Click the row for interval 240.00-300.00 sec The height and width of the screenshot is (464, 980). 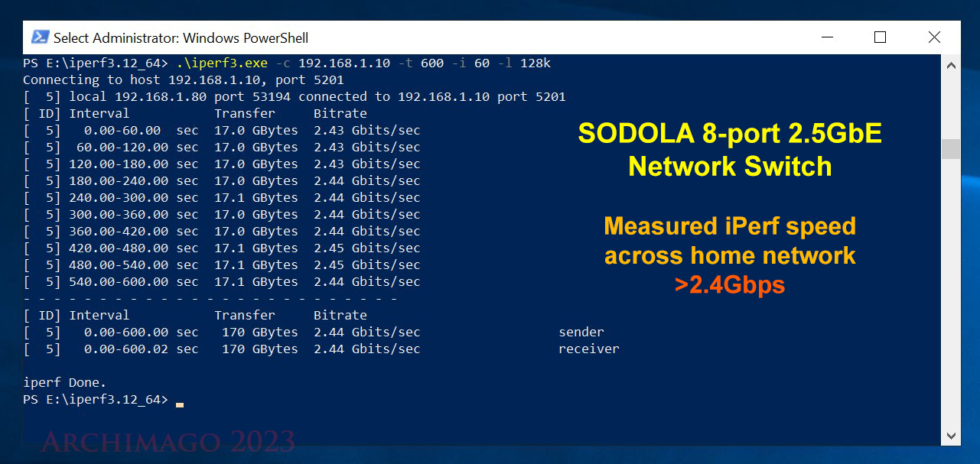point(222,197)
